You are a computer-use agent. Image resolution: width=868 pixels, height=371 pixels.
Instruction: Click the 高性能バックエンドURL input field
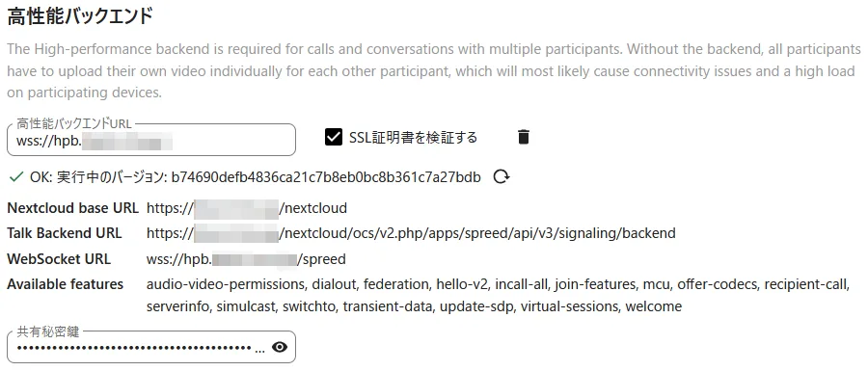[151, 140]
